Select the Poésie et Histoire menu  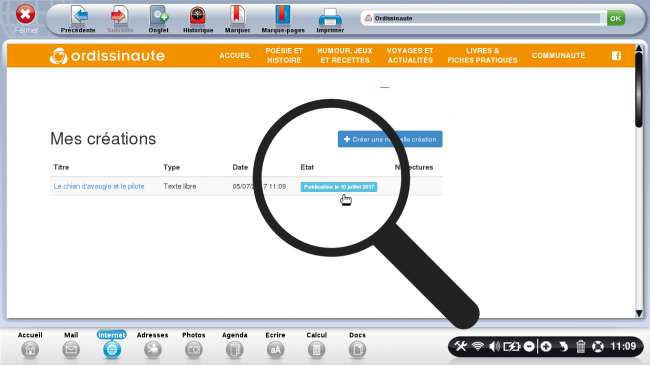click(284, 55)
